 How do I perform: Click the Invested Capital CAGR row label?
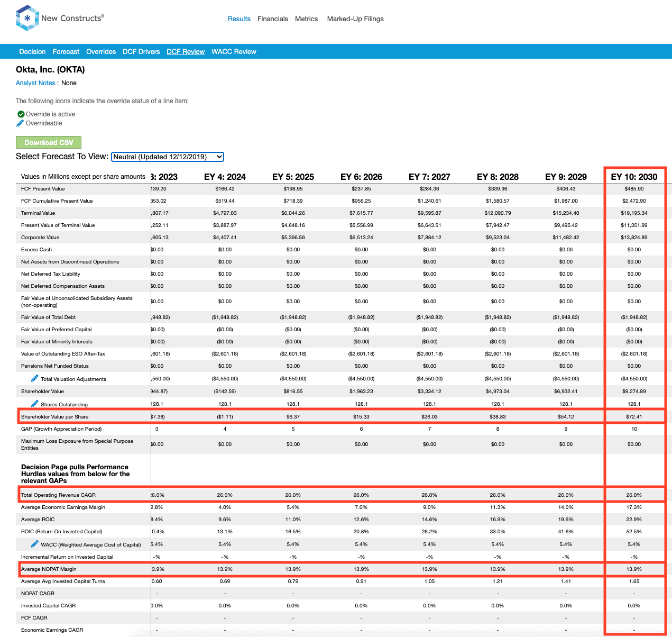tap(48, 606)
